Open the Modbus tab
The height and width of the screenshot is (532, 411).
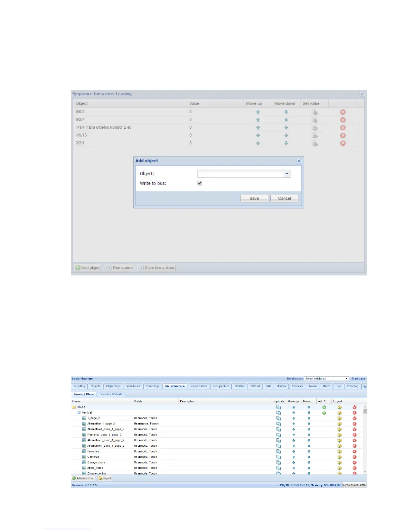point(281,386)
